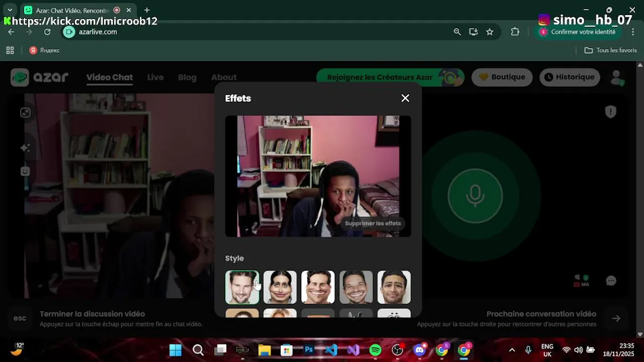The height and width of the screenshot is (362, 644).
Task: Show hidden system tray icons
Action: tap(512, 350)
